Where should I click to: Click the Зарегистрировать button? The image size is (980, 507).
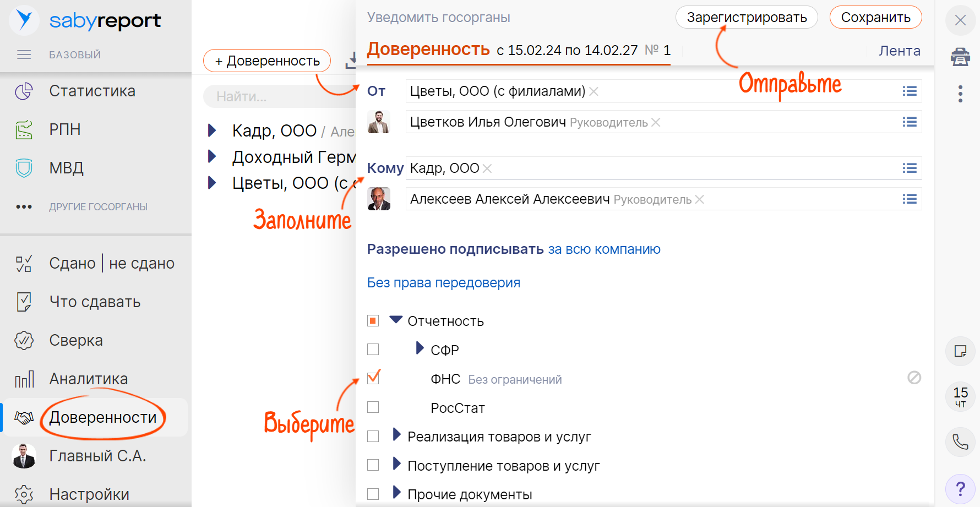(x=747, y=18)
